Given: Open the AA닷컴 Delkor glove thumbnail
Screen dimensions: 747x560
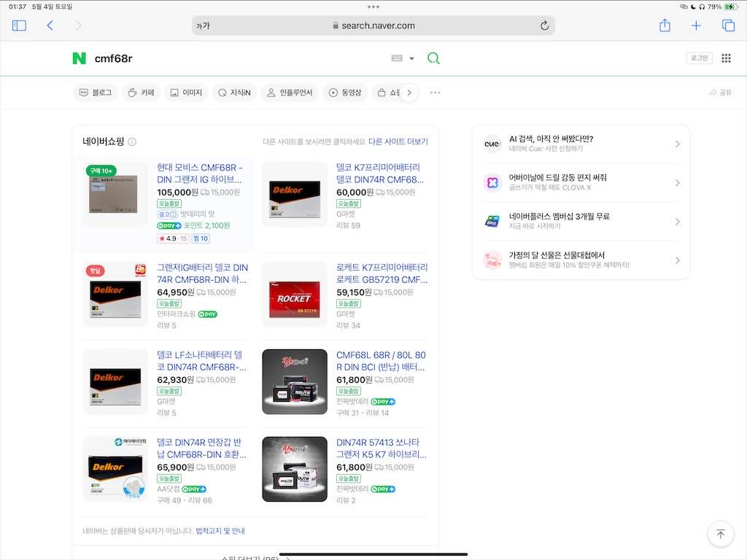Looking at the screenshot, I should 115,469.
